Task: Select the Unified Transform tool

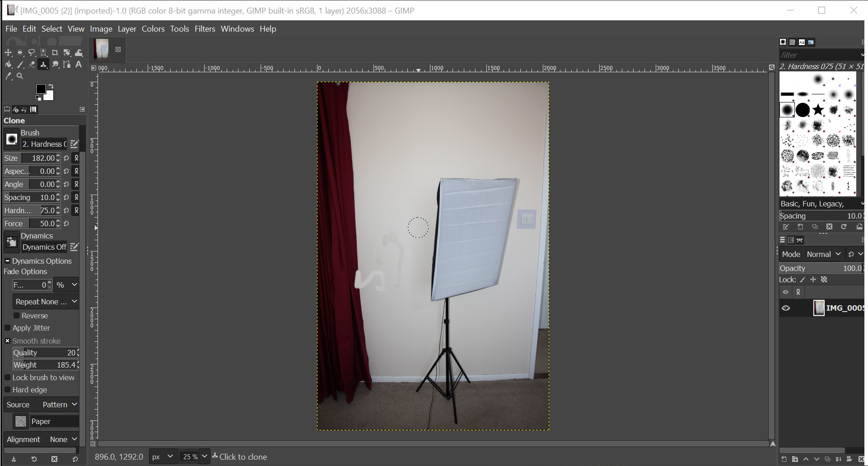Action: pyautogui.click(x=67, y=53)
